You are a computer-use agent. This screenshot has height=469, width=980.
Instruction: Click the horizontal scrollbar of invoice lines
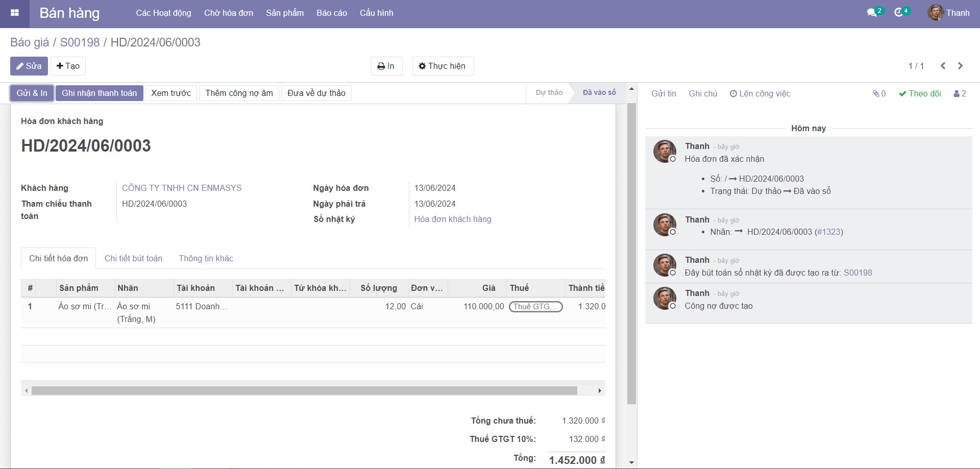tap(304, 391)
